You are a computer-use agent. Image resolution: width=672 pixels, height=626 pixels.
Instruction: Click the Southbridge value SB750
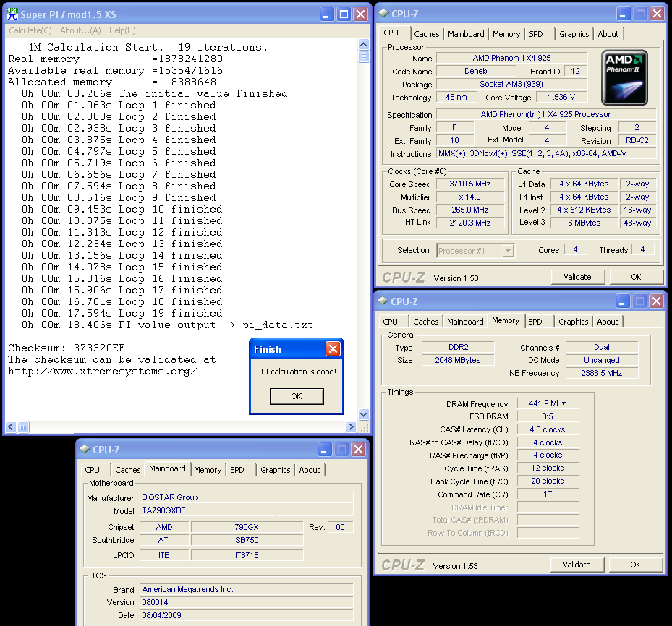pos(247,540)
